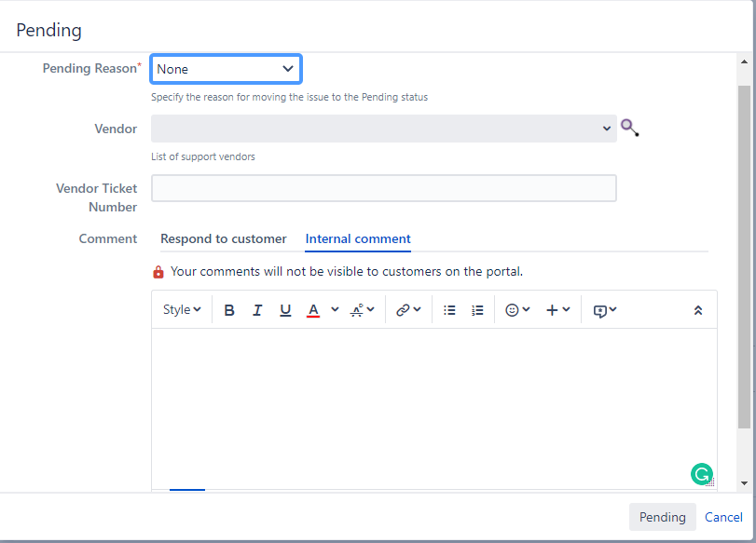Open the Style text format dropdown
The image size is (756, 543).
[x=182, y=310]
